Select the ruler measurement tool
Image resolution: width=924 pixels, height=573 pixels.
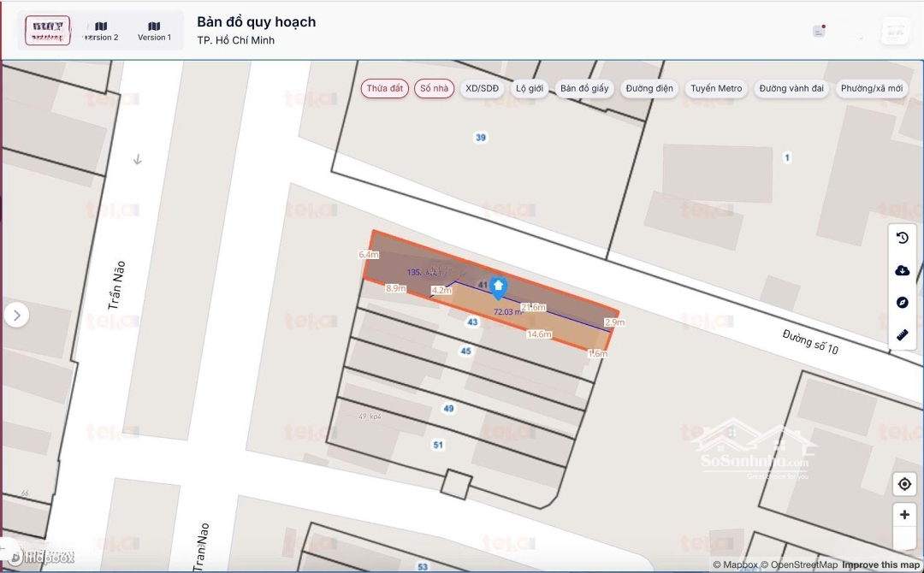[x=902, y=334]
